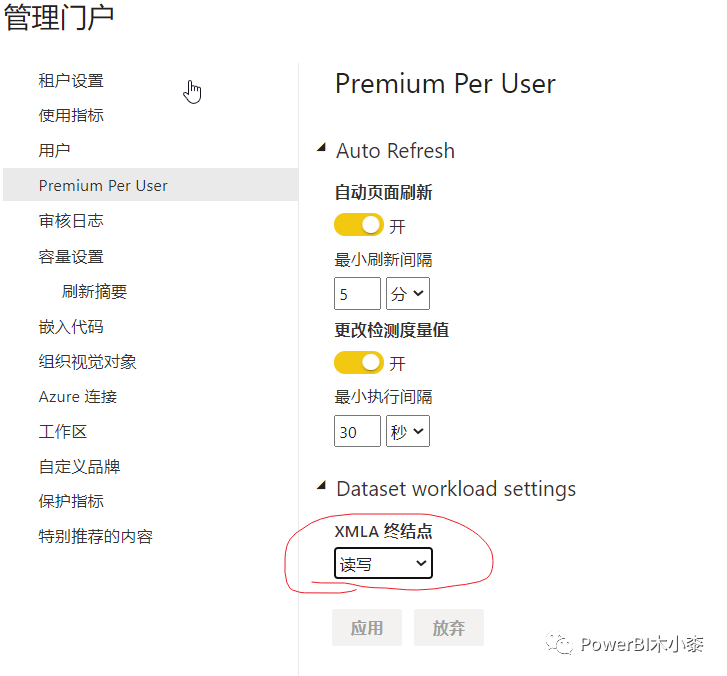Open 使用指标 in the sidebar
This screenshot has width=727, height=676.
tap(71, 115)
